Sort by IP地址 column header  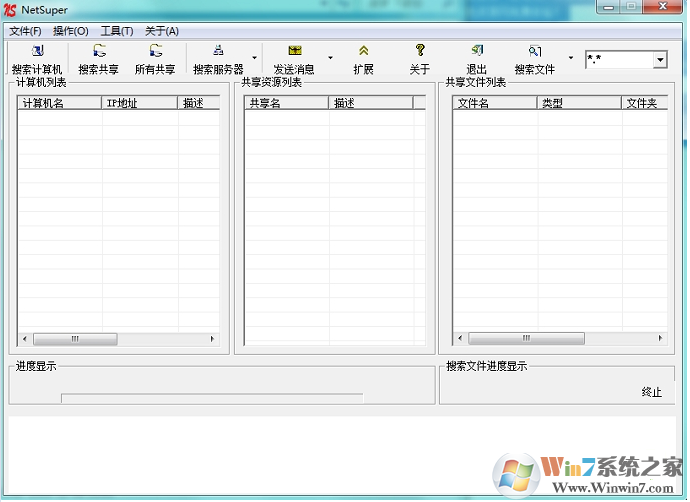point(139,103)
